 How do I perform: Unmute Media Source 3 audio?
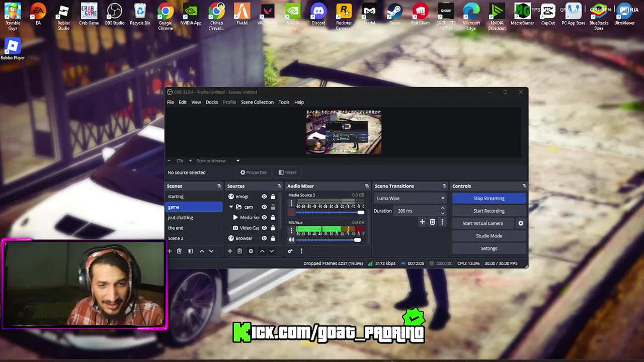click(x=291, y=213)
